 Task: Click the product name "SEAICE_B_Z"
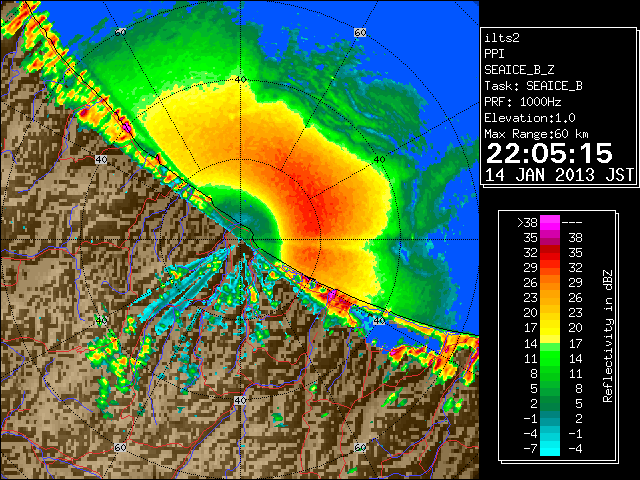519,70
